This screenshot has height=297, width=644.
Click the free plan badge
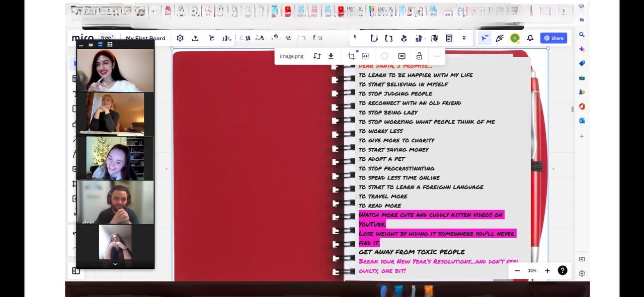point(107,38)
